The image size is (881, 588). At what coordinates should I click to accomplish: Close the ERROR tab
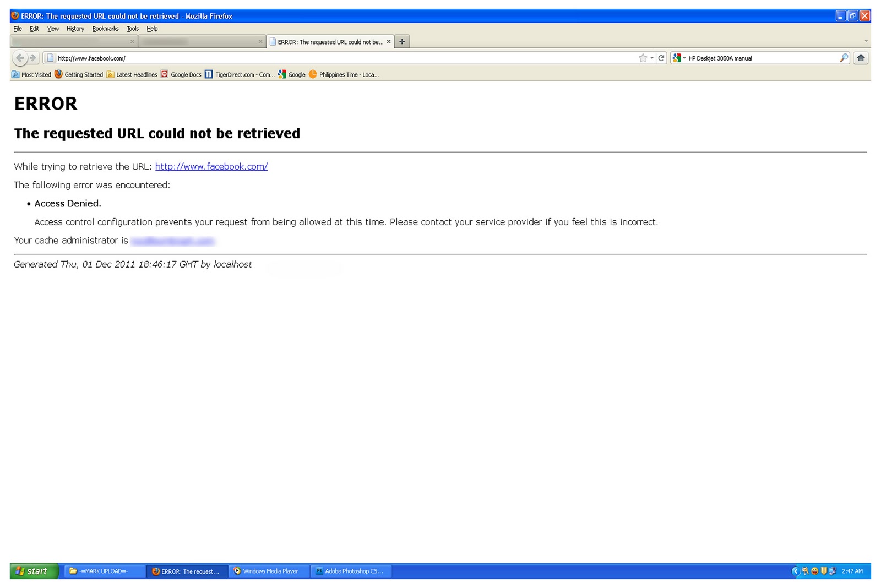coord(389,41)
